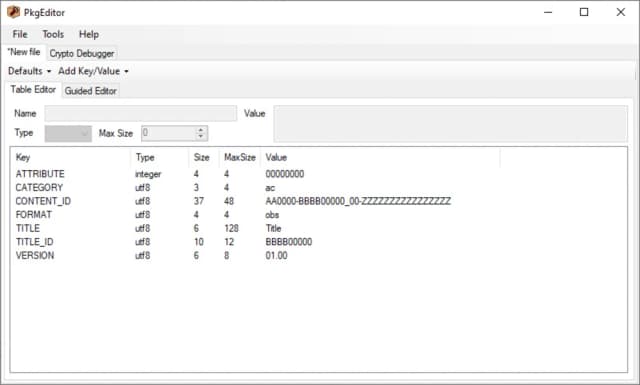
Task: Close the PkgEditor window
Action: pos(621,12)
